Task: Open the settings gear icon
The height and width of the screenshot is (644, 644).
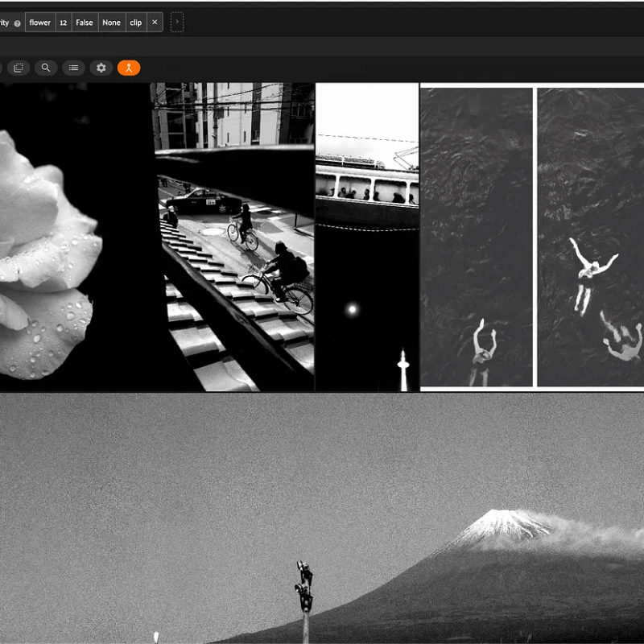Action: tap(101, 68)
